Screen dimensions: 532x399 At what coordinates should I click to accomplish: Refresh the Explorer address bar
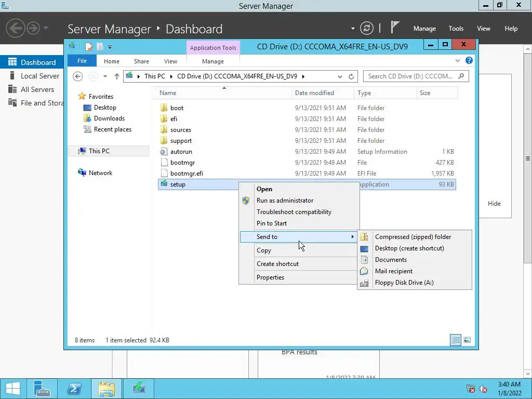coord(351,77)
